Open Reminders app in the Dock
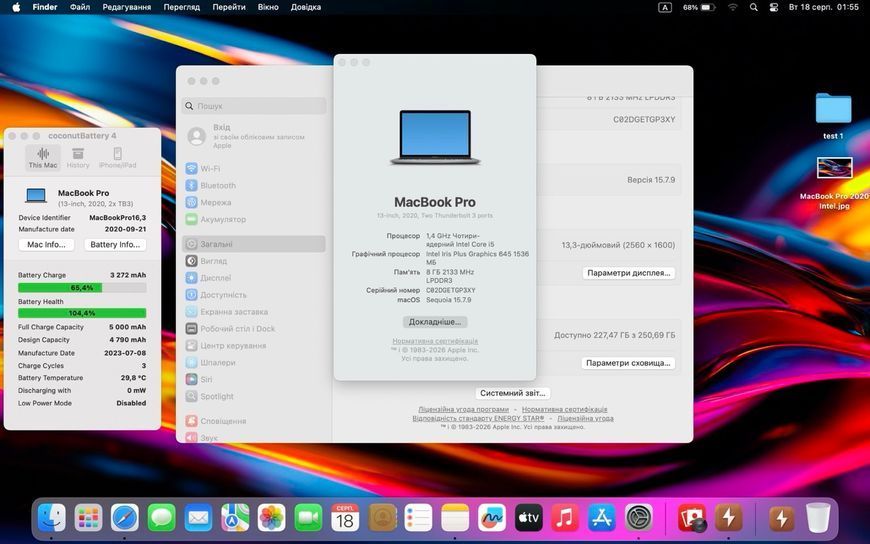 (418, 518)
